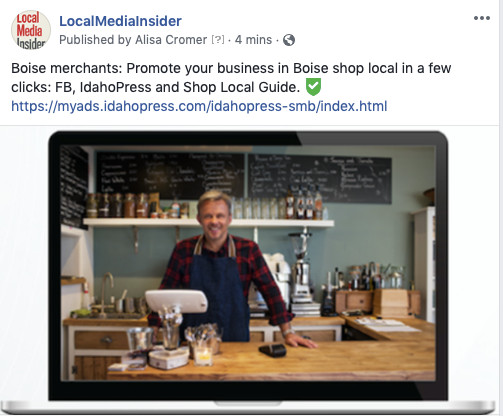Open the laptop image attachment
The image size is (503, 416).
(248, 272)
